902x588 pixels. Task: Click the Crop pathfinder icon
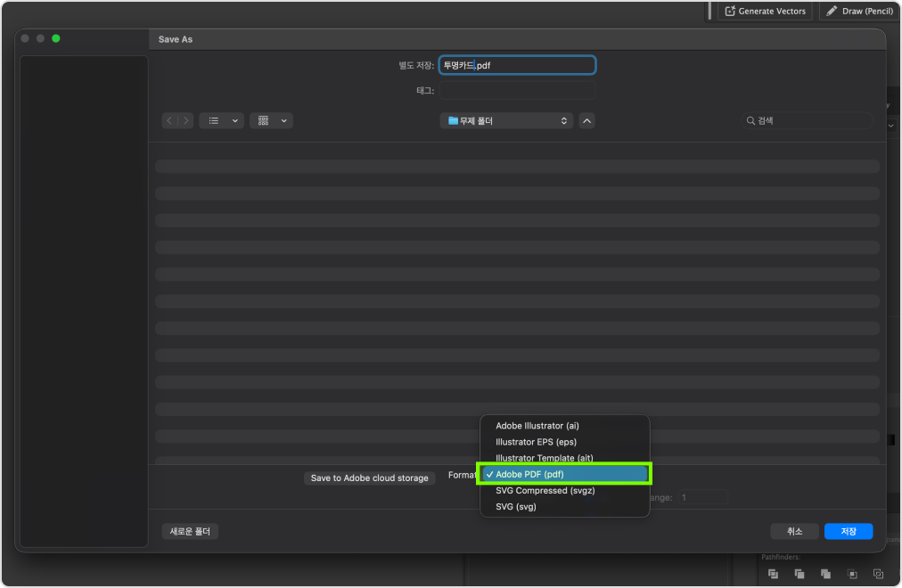click(853, 574)
